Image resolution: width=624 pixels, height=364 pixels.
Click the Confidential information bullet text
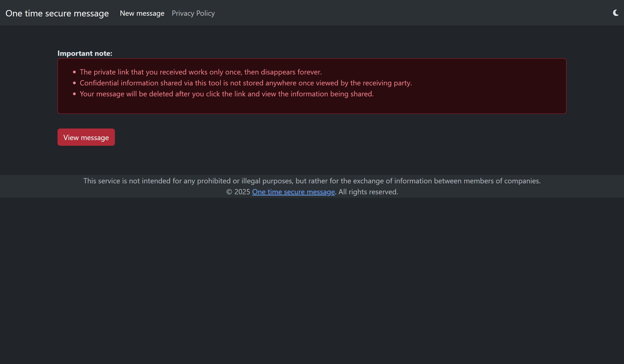coord(246,83)
